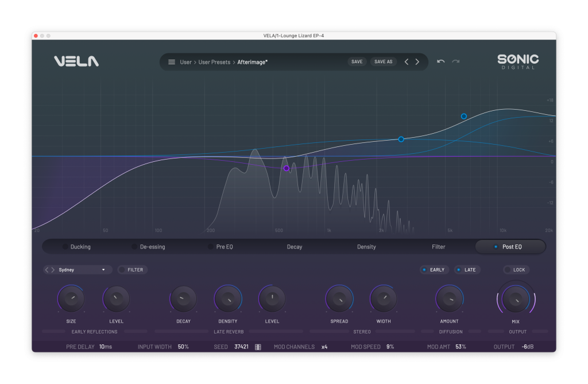The image size is (588, 384).
Task: Toggle the early reflections FILTER switch
Action: click(x=133, y=270)
